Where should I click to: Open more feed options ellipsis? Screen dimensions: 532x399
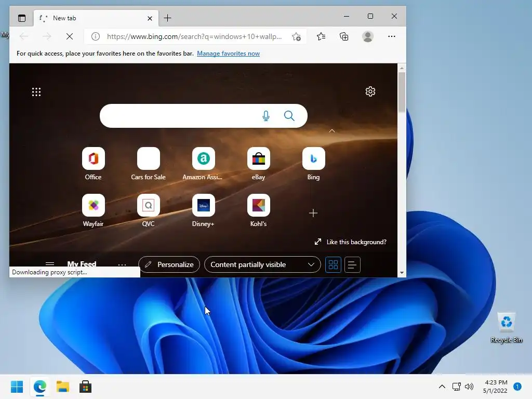tap(122, 264)
